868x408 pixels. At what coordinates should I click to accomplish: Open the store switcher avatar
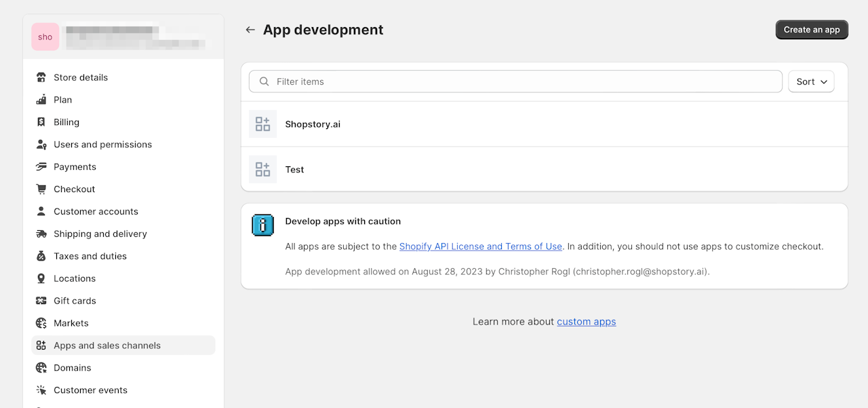click(x=45, y=37)
